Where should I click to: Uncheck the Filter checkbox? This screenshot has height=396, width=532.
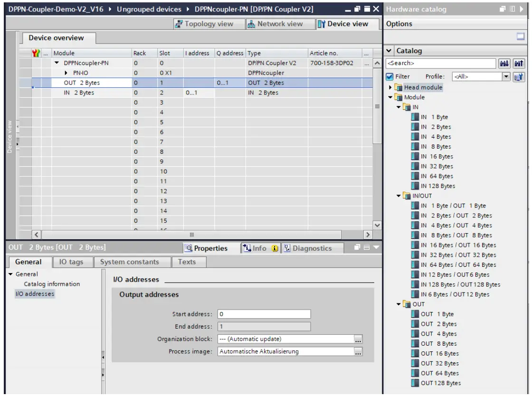[389, 76]
